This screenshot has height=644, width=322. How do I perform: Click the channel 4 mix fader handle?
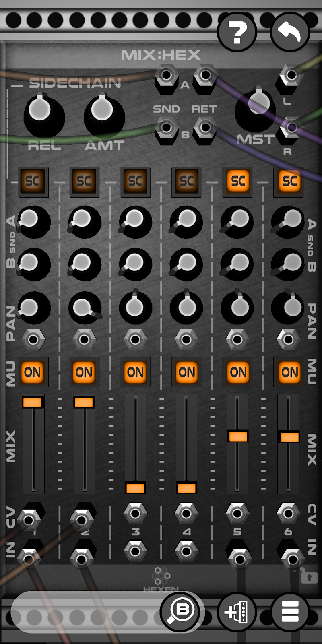[x=186, y=488]
